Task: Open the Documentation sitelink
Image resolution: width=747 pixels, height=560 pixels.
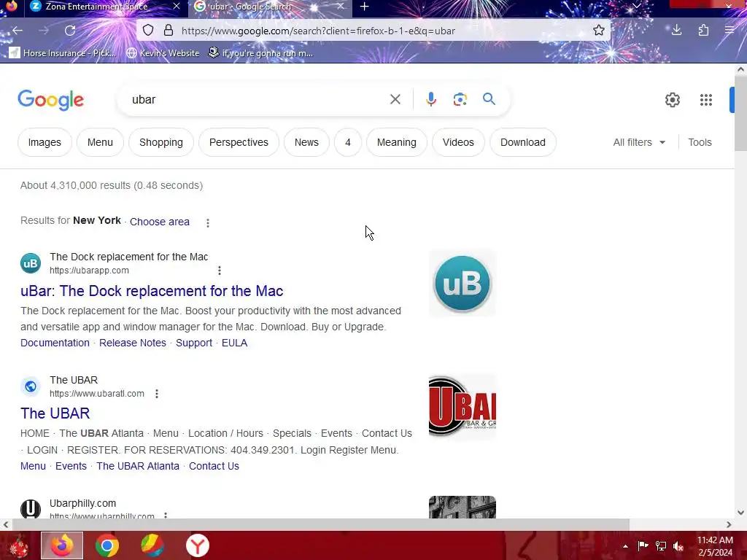Action: click(x=55, y=343)
